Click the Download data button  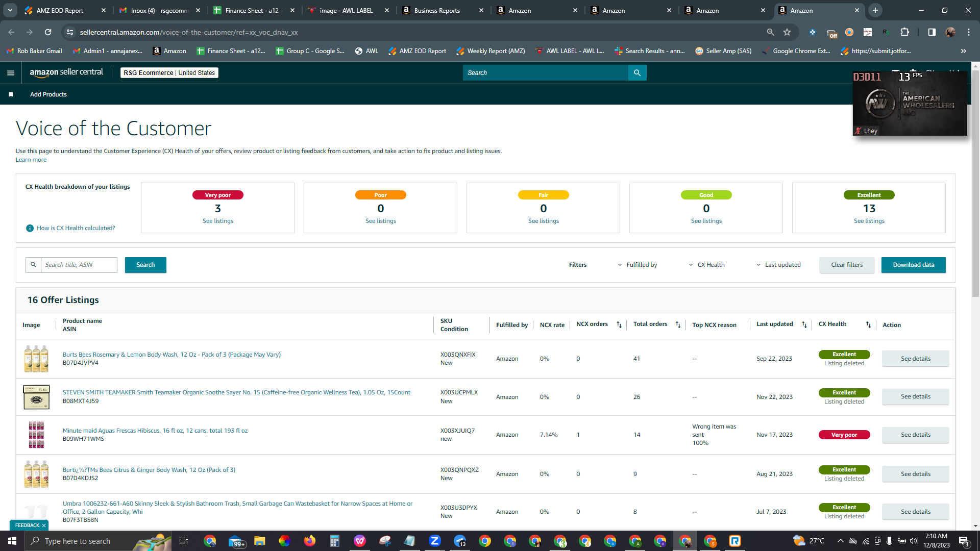pyautogui.click(x=913, y=265)
